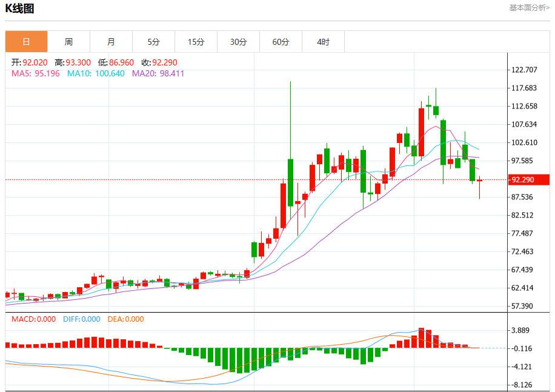Click the DIFF value label
The width and height of the screenshot is (555, 392).
click(82, 319)
